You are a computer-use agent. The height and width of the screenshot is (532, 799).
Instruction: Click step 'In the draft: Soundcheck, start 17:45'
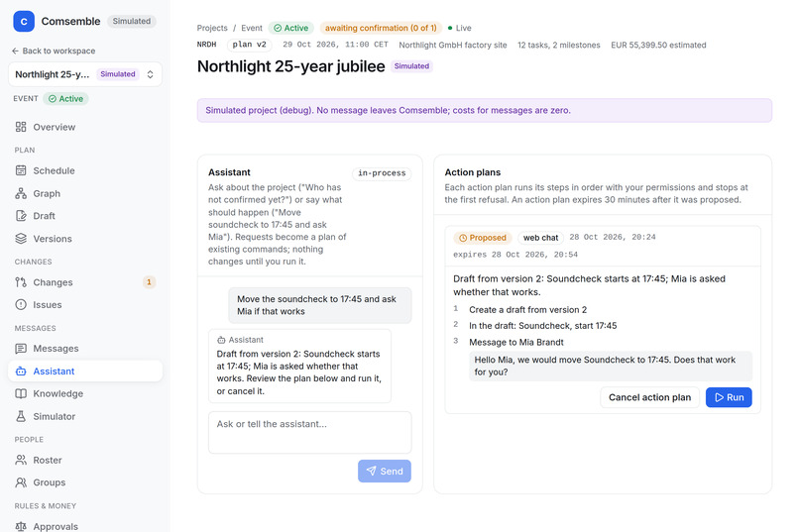click(542, 326)
